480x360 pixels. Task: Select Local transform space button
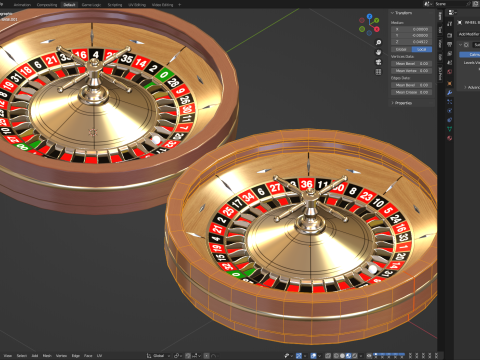click(x=422, y=49)
